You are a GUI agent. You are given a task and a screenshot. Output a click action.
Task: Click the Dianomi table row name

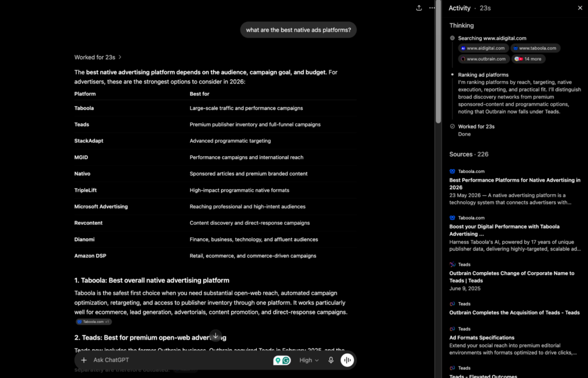[84, 239]
